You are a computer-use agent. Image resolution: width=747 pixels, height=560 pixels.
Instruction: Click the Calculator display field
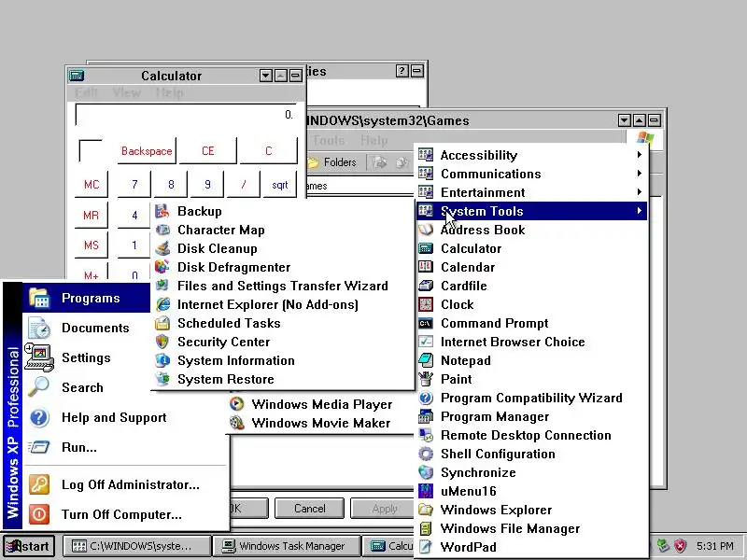point(186,115)
